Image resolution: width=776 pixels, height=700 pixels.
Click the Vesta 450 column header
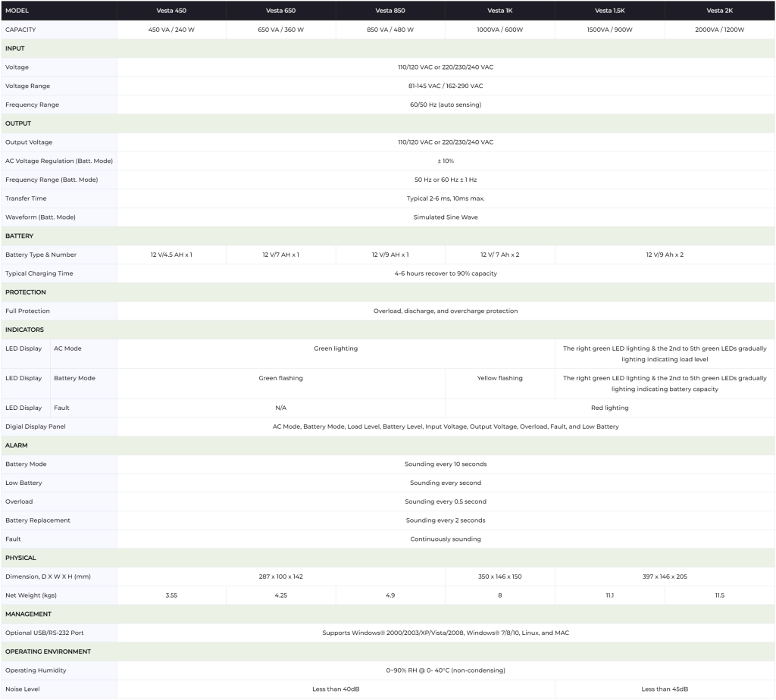(x=171, y=11)
